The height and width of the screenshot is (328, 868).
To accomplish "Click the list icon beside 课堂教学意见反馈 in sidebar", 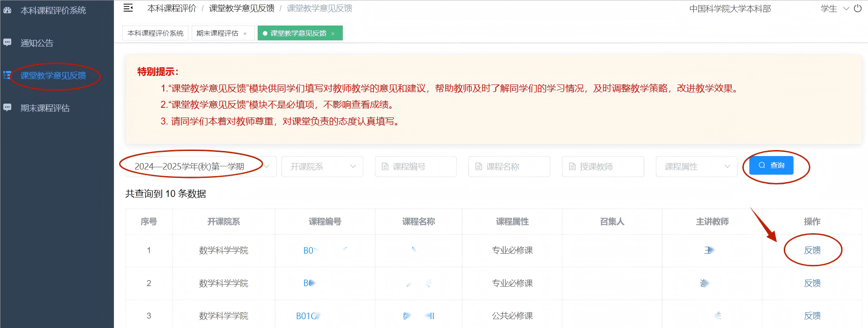I will coord(7,75).
